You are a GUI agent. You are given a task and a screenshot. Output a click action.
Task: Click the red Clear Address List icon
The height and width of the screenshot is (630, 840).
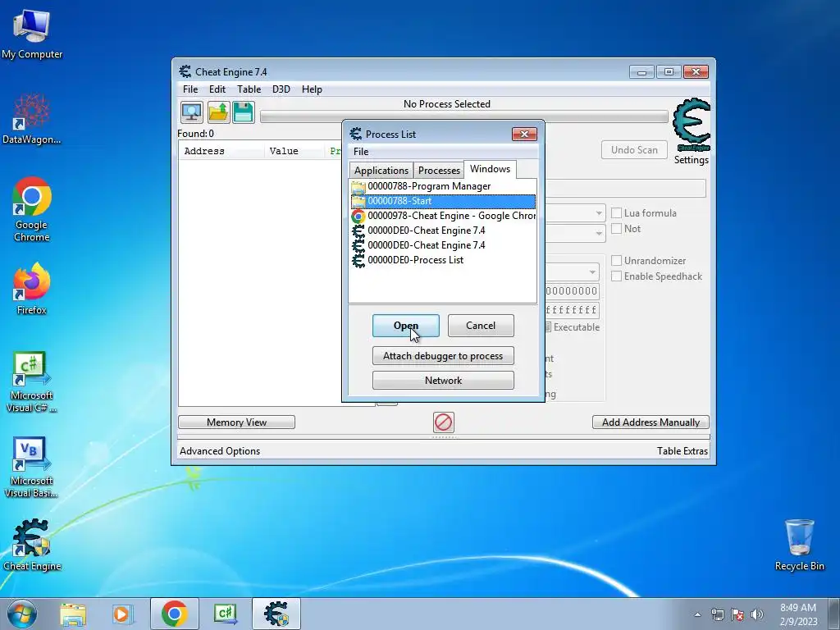[x=444, y=422]
